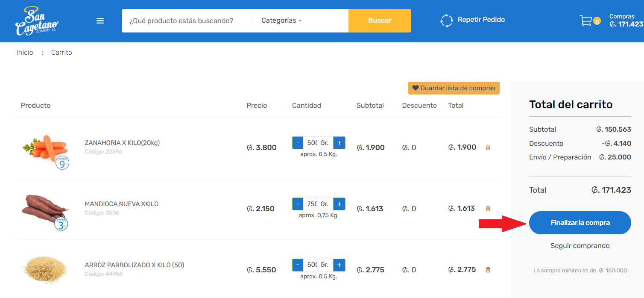Increase Mandioca Nueva quantity with plus
644x298 pixels.
pos(339,204)
